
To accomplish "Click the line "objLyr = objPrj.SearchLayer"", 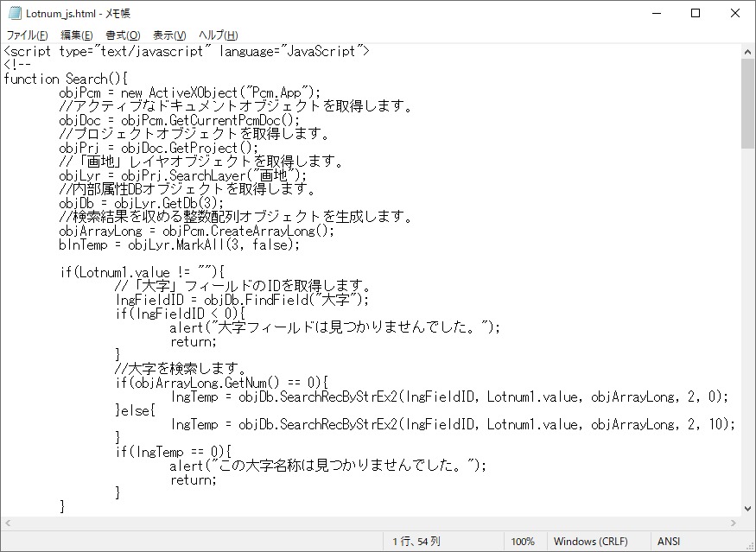I will pos(182,175).
